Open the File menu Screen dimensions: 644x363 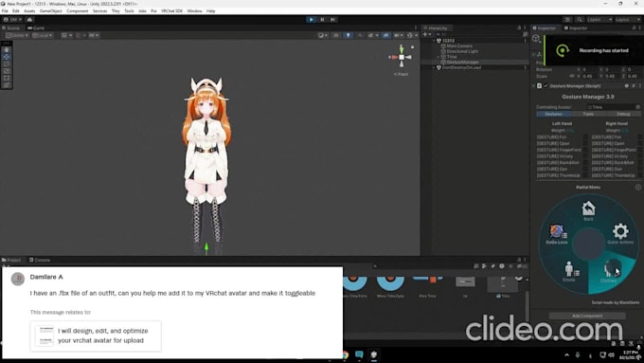pyautogui.click(x=5, y=11)
